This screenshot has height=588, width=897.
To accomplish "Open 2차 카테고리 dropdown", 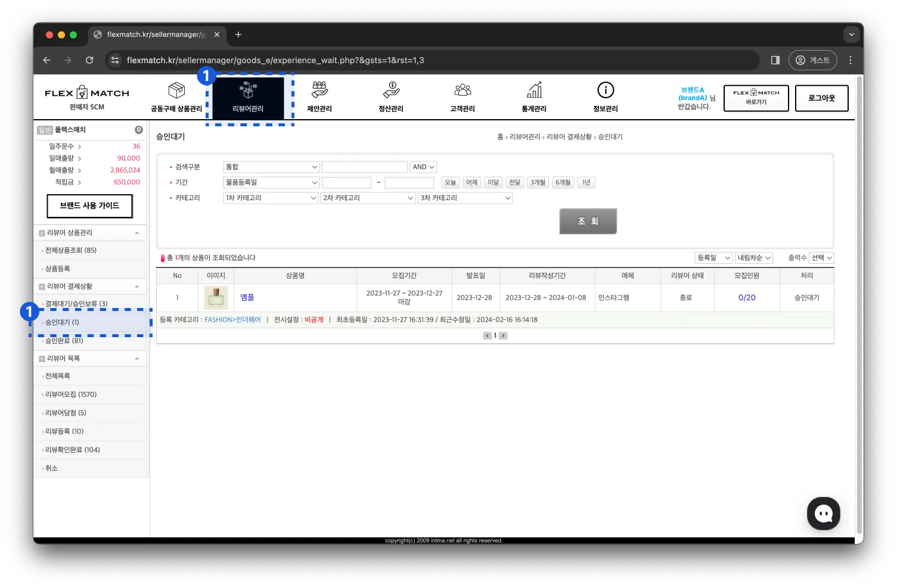I will 368,198.
